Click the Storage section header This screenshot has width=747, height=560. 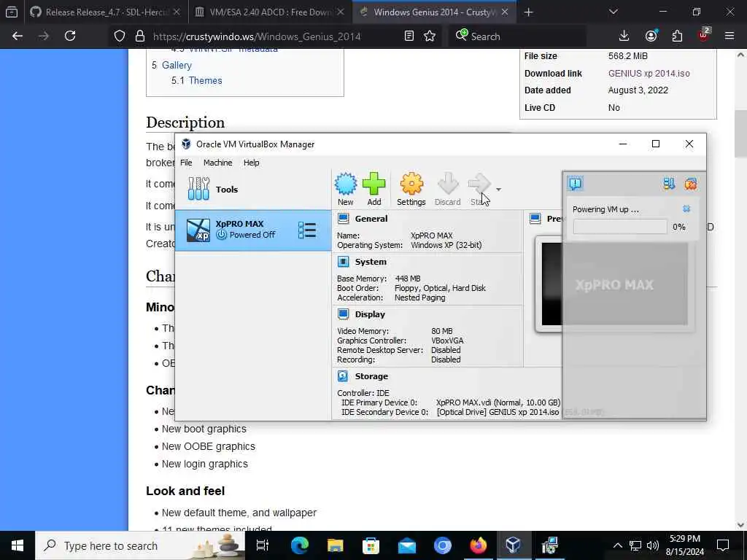pyautogui.click(x=371, y=376)
